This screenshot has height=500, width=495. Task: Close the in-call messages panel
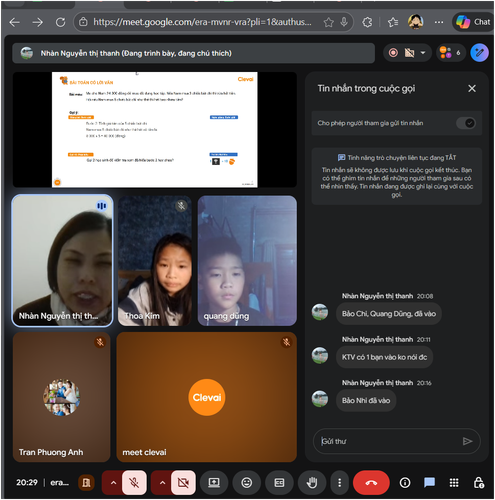point(472,88)
